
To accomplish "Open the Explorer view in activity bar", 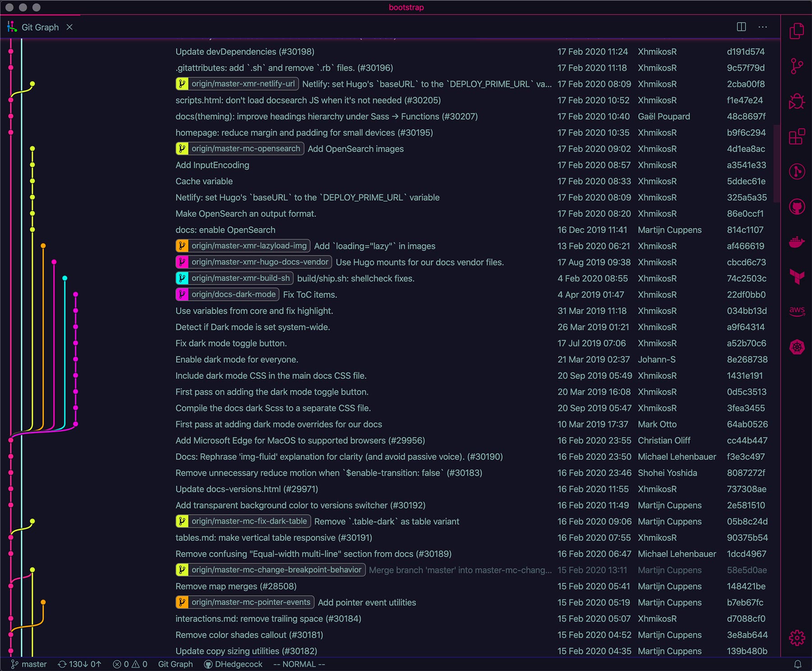I will click(797, 31).
